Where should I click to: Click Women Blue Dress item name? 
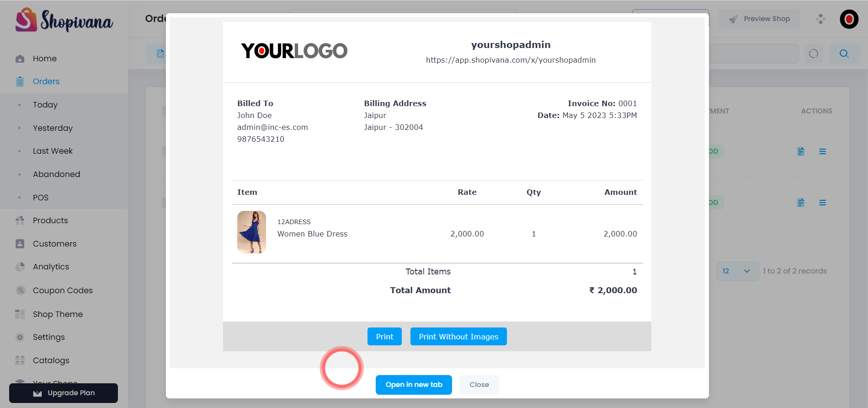click(312, 234)
